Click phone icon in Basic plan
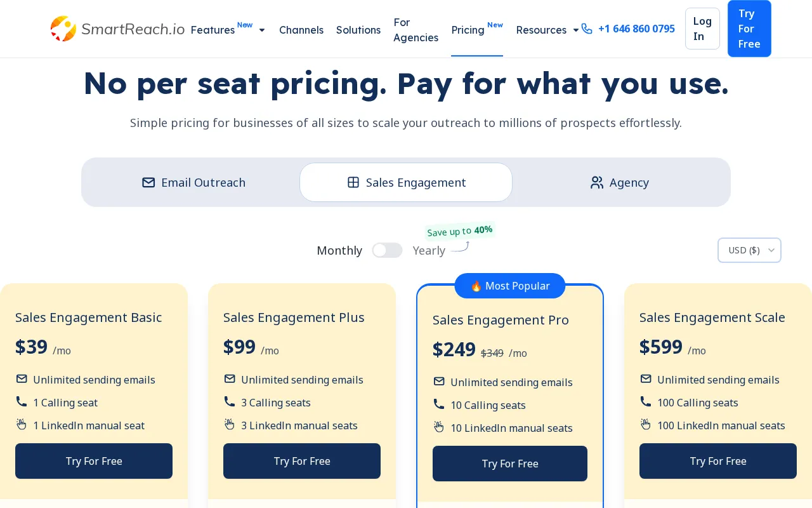Screen dimensions: 812x508 click(22, 401)
